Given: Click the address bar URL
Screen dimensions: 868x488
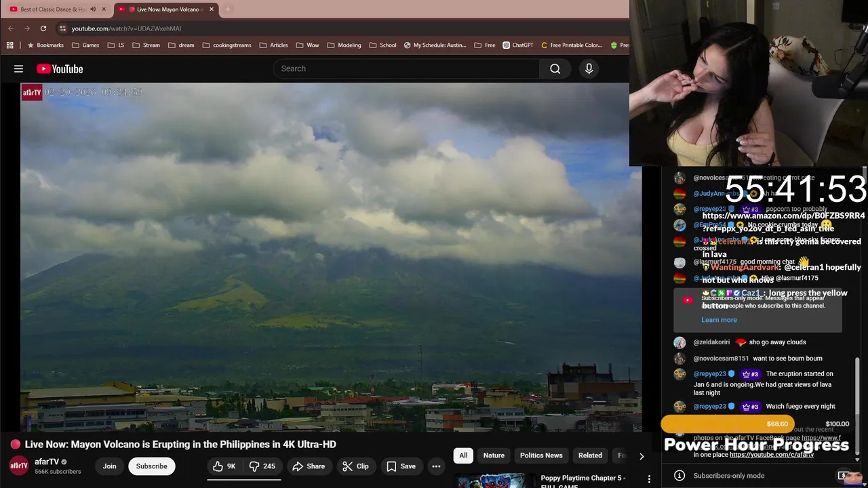Looking at the screenshot, I should coord(126,28).
